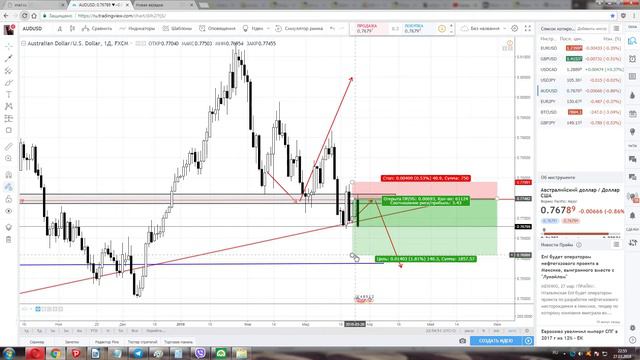Open the timeframe interval selector
Viewport: 640px width, 360px height.
[60, 29]
